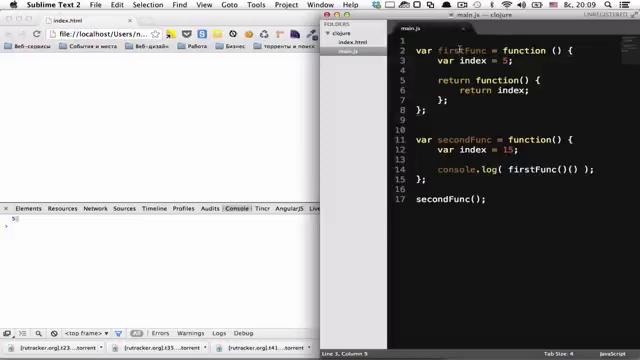Switch to DevTools Network tab

[96, 209]
